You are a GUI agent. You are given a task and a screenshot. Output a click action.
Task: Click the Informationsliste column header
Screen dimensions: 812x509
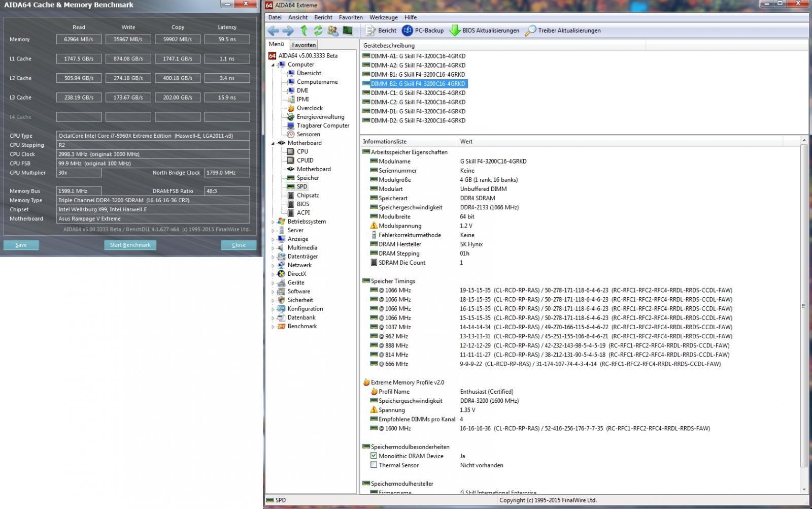coord(409,142)
